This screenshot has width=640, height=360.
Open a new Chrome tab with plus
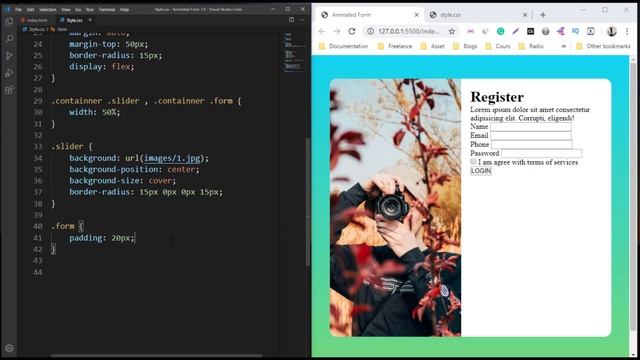tap(542, 15)
